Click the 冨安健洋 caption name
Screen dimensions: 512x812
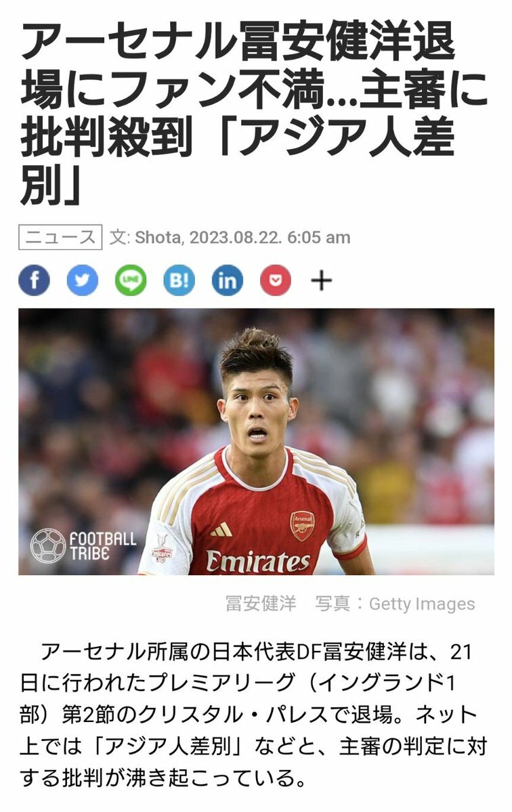point(261,604)
